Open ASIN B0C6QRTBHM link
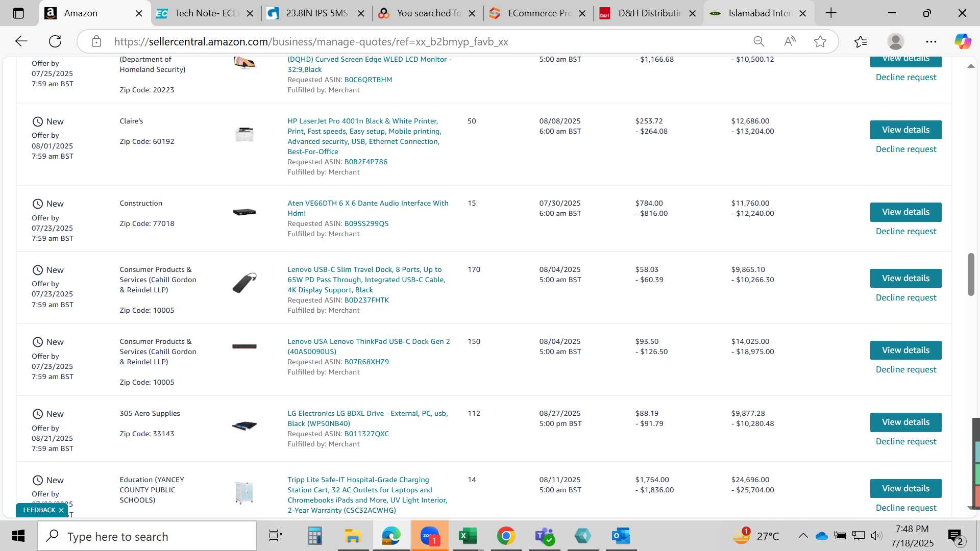Image resolution: width=980 pixels, height=551 pixels. coord(369,80)
